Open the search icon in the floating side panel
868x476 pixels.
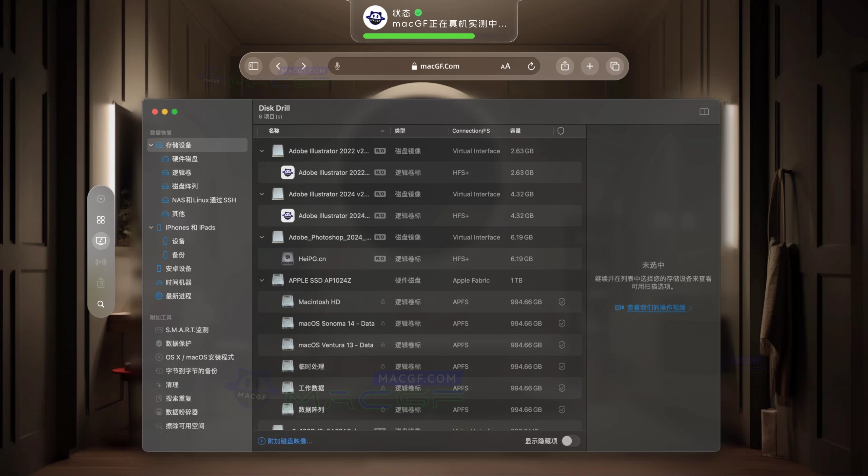[x=101, y=304]
